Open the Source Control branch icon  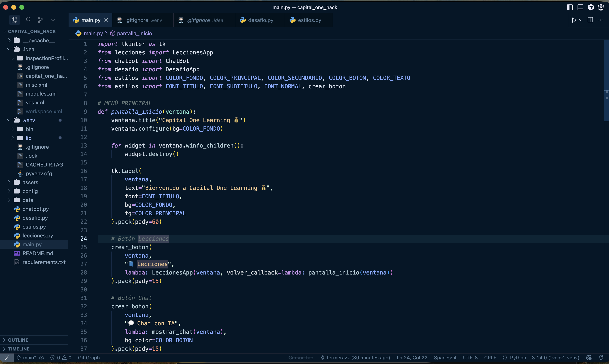(40, 20)
